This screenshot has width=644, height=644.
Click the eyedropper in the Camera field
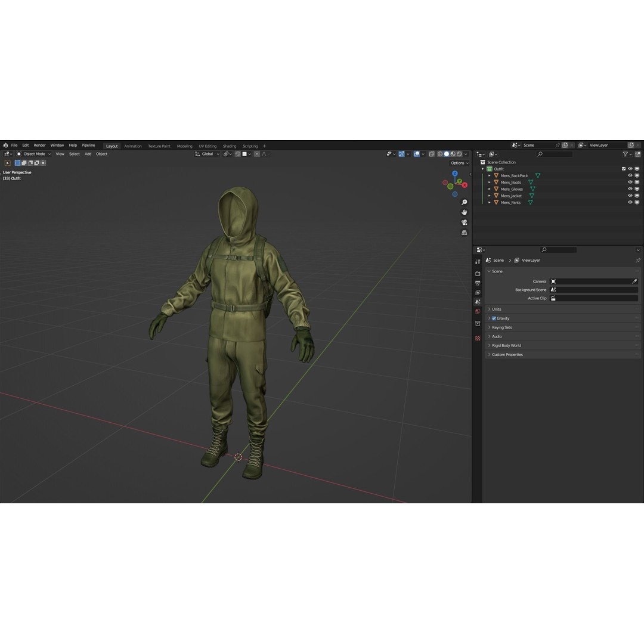click(634, 281)
